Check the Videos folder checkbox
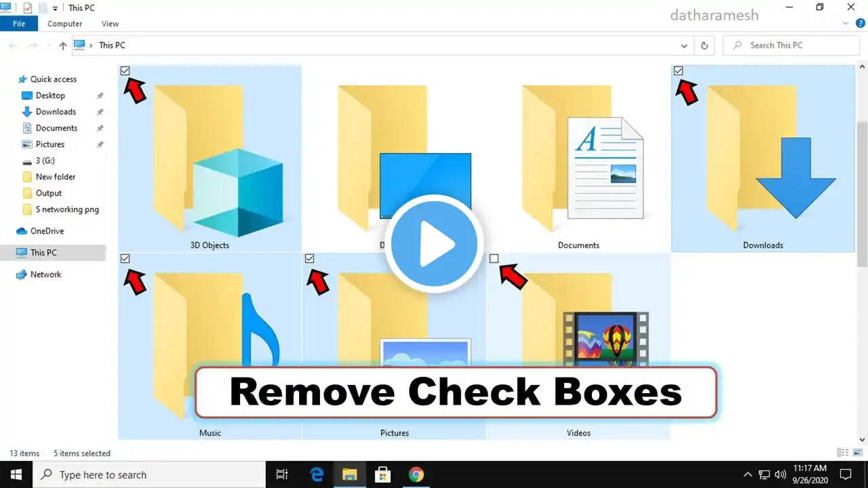This screenshot has height=488, width=868. [494, 258]
